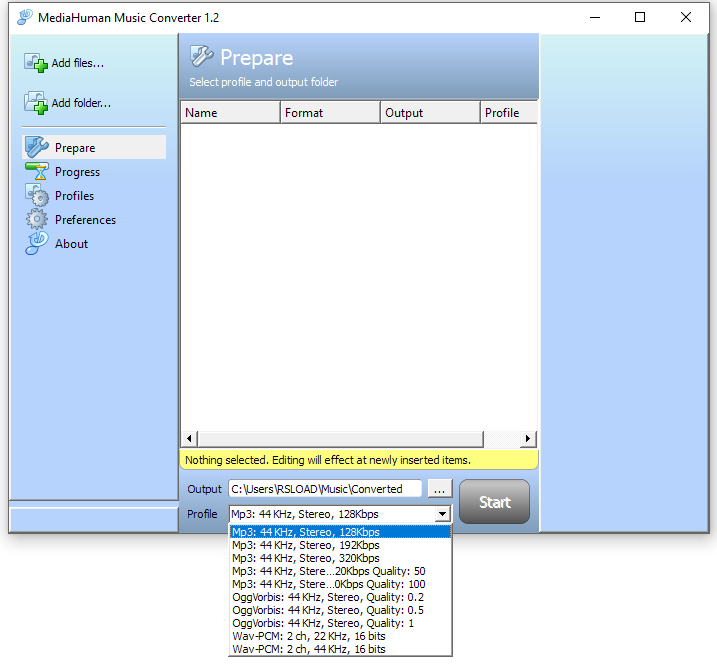The width and height of the screenshot is (717, 671).
Task: Click the left arrow of horizontal scrollbar
Action: (189, 439)
